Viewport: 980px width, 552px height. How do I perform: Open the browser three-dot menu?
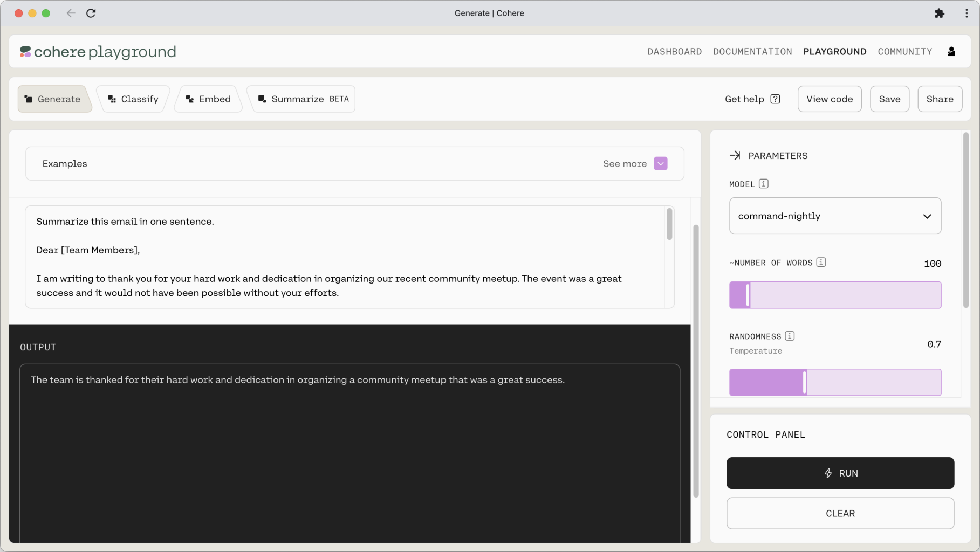(x=966, y=13)
